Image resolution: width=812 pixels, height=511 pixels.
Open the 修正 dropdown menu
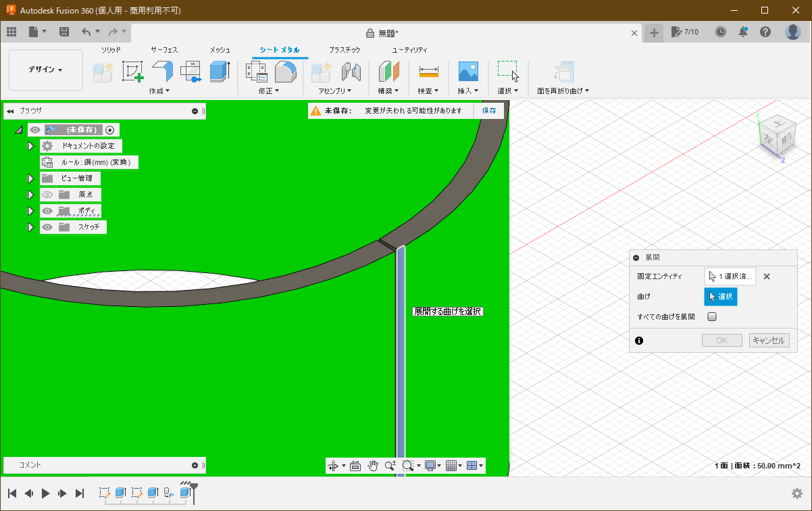pyautogui.click(x=268, y=91)
